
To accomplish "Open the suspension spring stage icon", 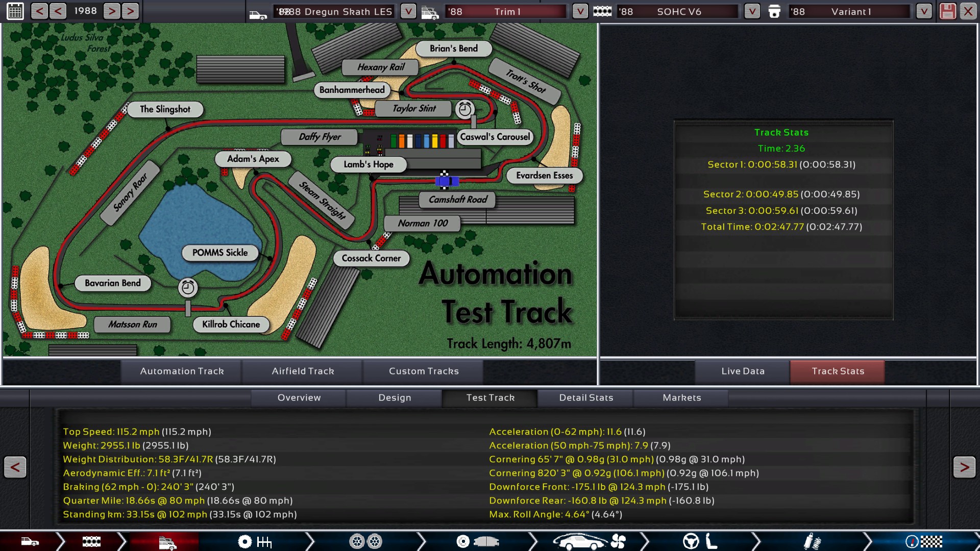I will click(811, 541).
